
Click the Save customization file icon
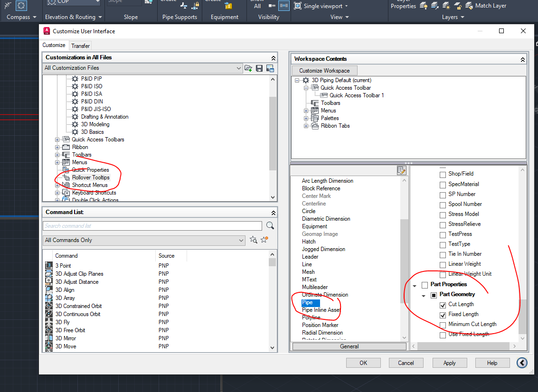click(258, 68)
